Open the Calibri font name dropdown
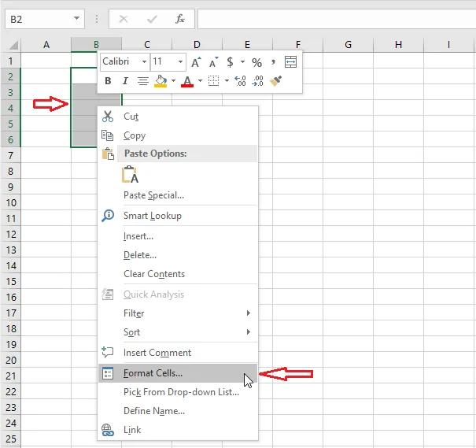 point(144,62)
